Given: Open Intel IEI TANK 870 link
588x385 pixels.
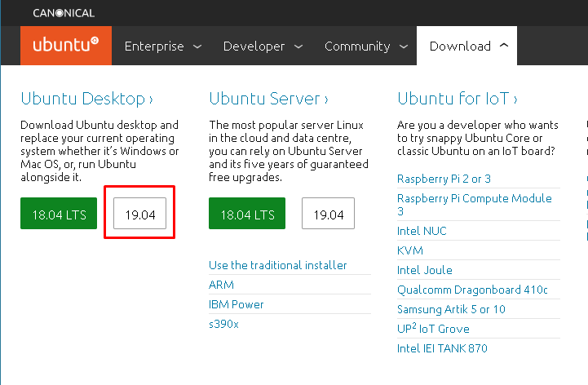Looking at the screenshot, I should pyautogui.click(x=443, y=348).
